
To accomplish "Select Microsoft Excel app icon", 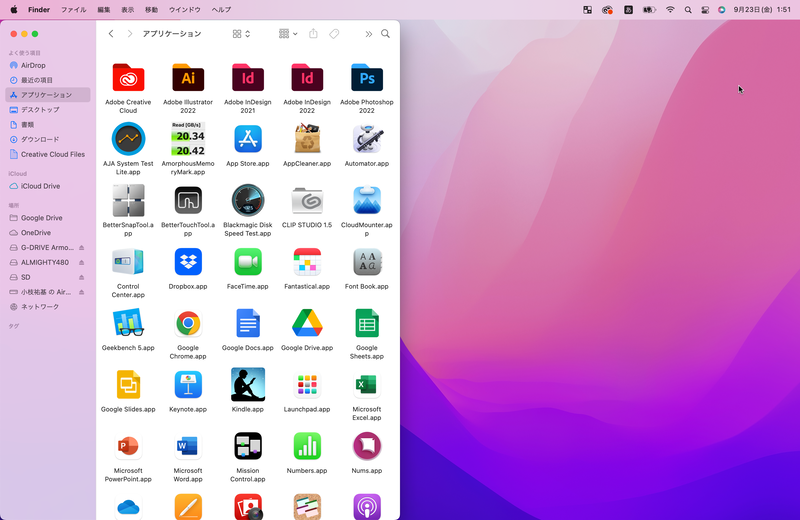I will tap(366, 385).
